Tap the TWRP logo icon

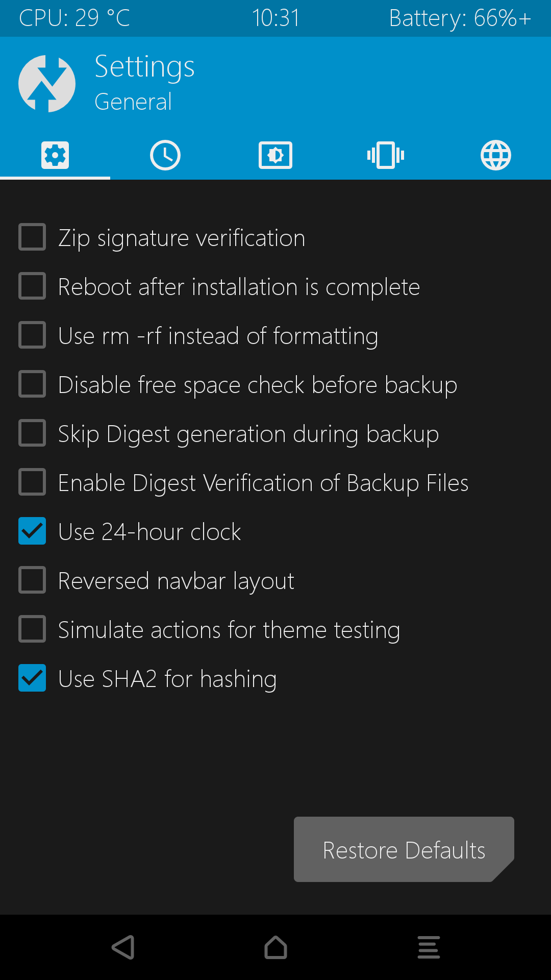tap(47, 84)
